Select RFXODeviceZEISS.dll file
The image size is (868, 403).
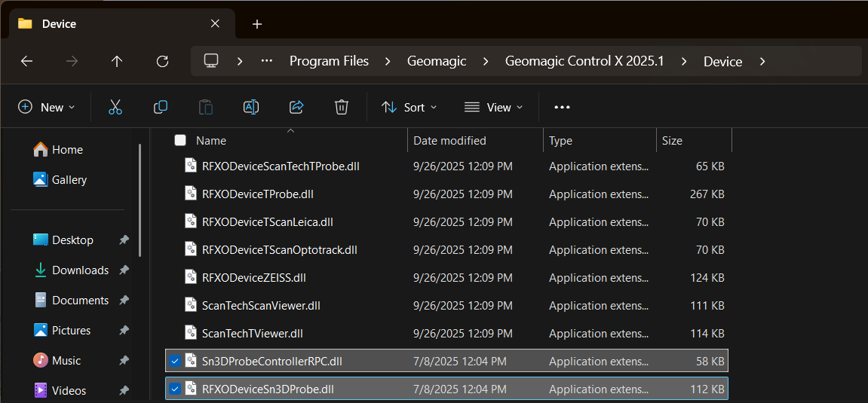click(446, 277)
